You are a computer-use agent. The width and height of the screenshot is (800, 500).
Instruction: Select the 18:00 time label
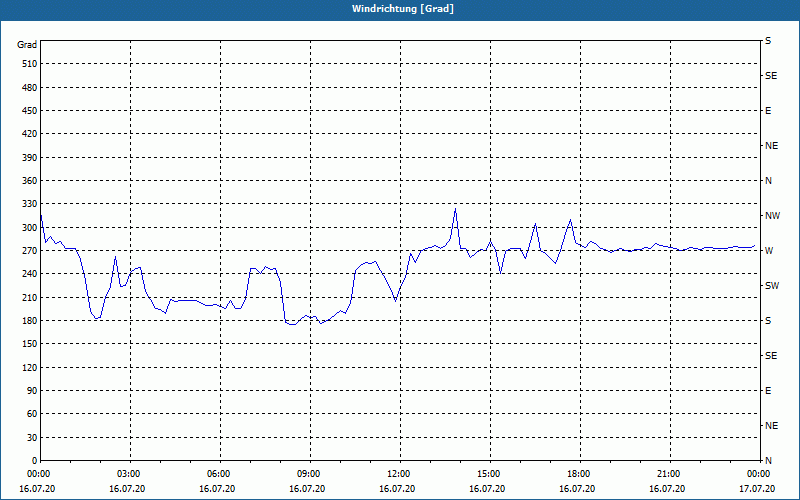pos(580,474)
